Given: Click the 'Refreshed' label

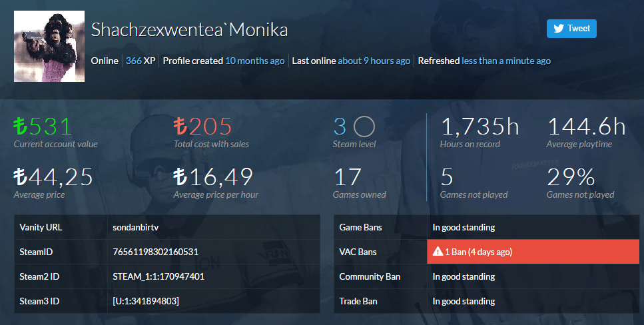Looking at the screenshot, I should [x=439, y=61].
